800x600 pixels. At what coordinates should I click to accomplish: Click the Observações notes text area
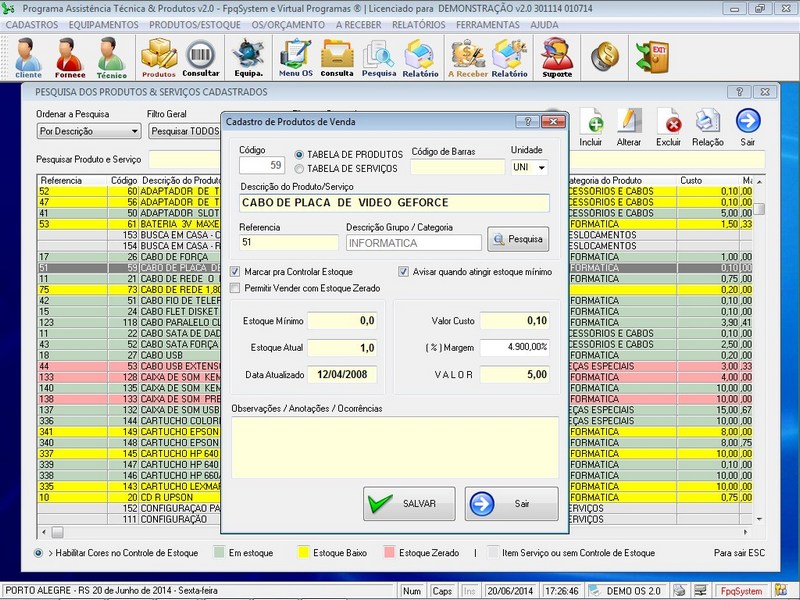point(395,447)
